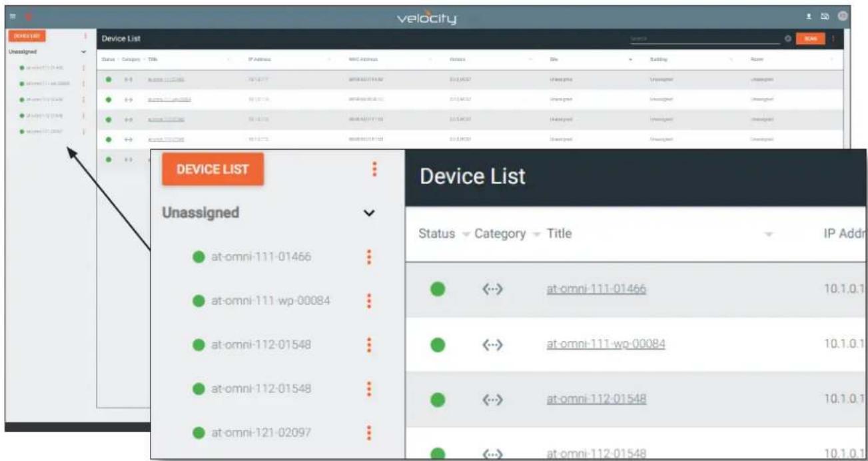868x461 pixels.
Task: Click category icon in at-omni-111-wp-00084 inset table row
Action: [x=492, y=344]
